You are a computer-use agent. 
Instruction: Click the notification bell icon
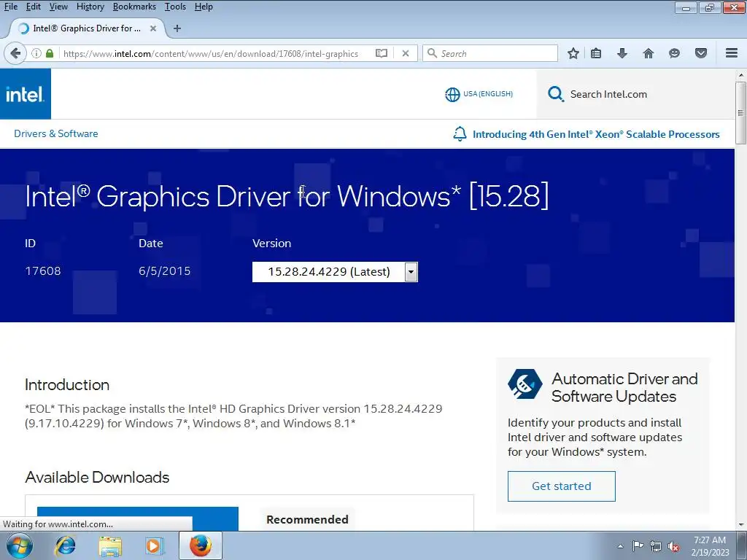(460, 134)
